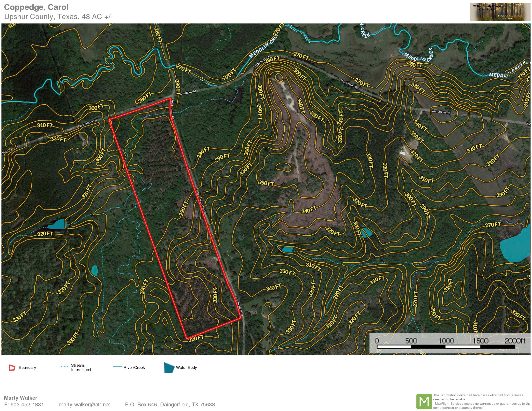The image size is (532, 411).
Task: Select the red Boundary legend symbol
Action: pos(11,368)
